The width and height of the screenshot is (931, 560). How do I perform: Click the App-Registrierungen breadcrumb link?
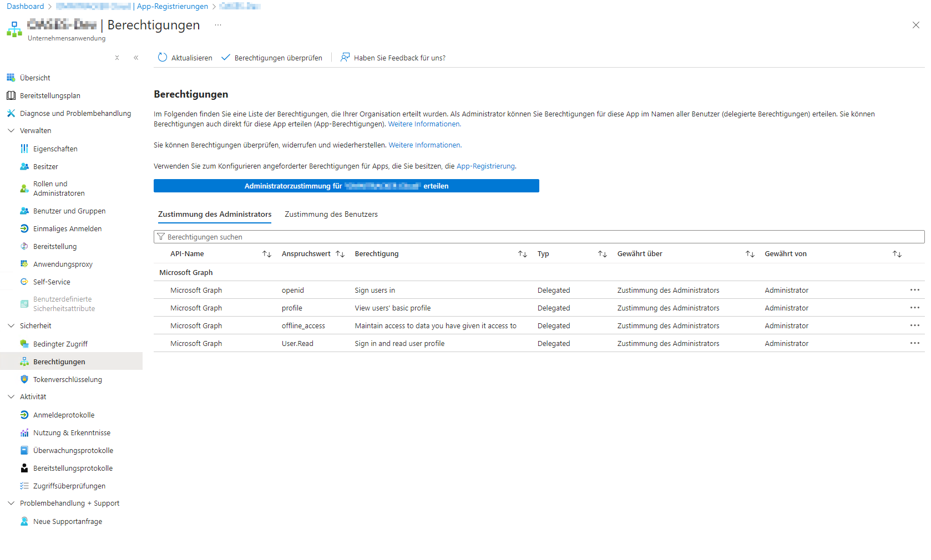tap(173, 6)
